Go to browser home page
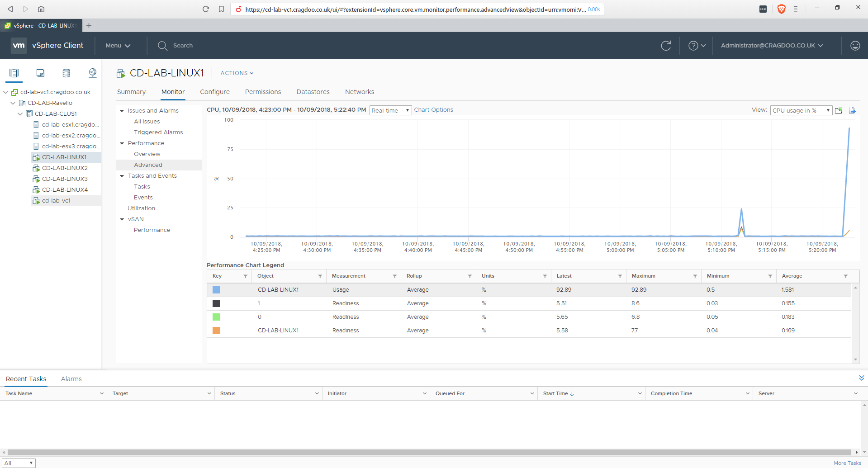Screen dimensions: 868x468 pyautogui.click(x=41, y=9)
